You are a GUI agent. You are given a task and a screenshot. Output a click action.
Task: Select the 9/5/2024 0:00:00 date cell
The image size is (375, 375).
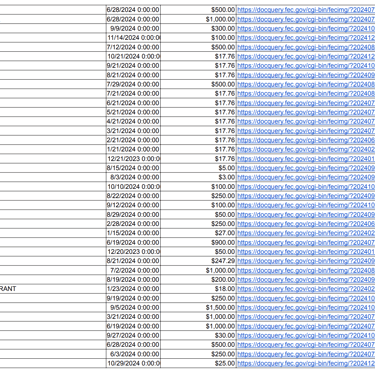[x=133, y=307]
